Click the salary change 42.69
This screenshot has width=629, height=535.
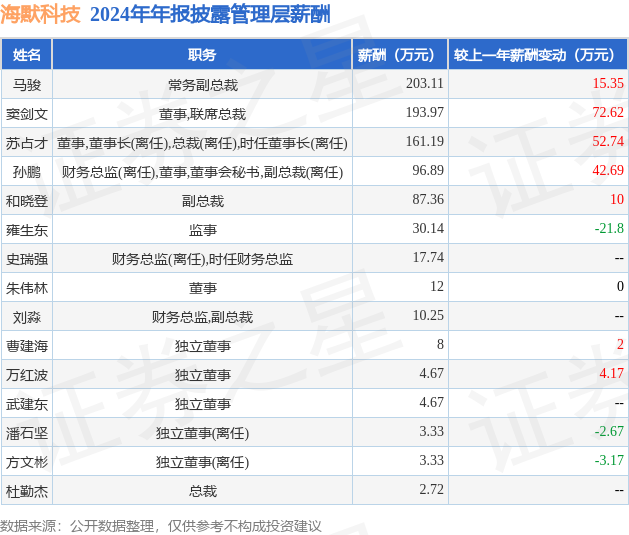pos(608,170)
